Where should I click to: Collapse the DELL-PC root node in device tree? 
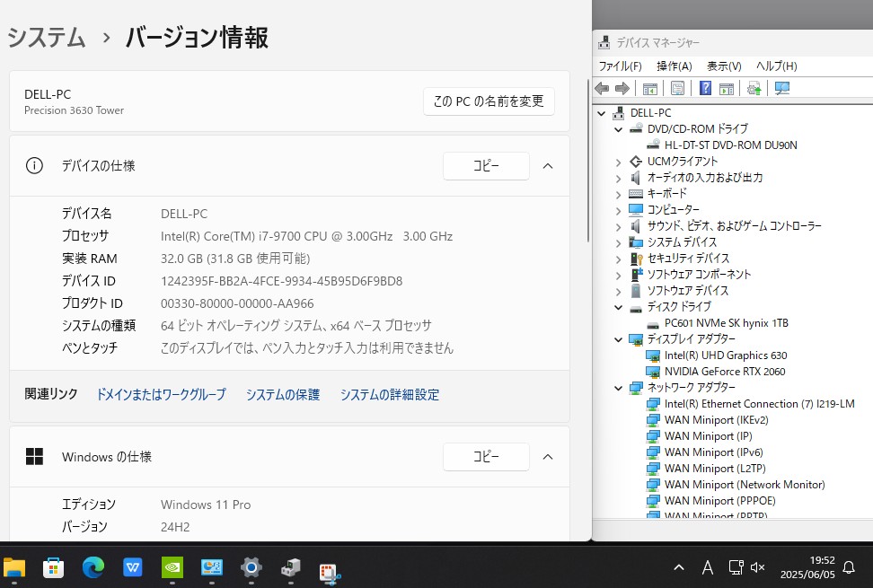pyautogui.click(x=601, y=113)
